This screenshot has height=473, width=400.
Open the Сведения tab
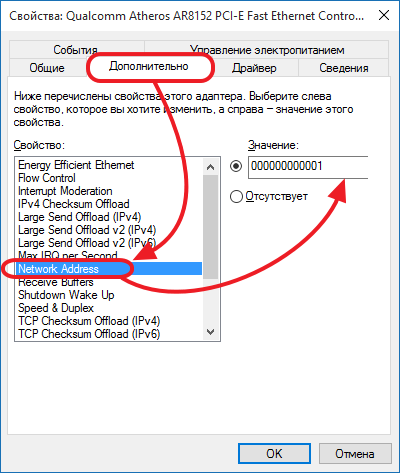point(344,68)
